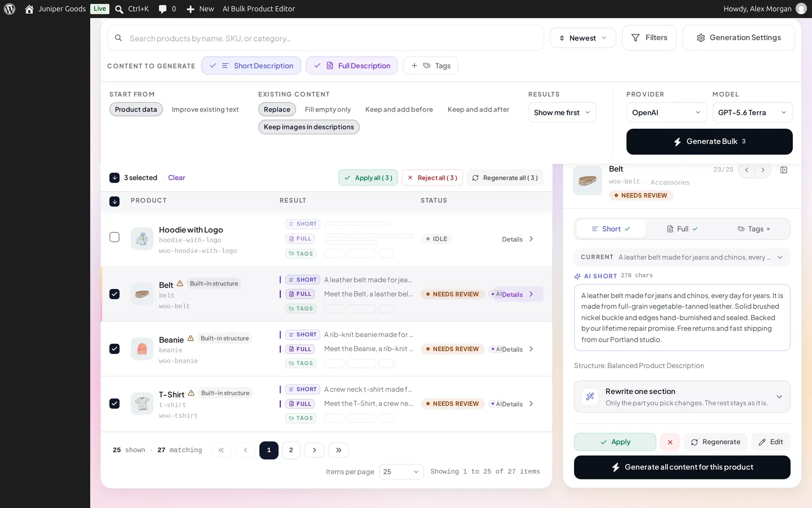
Task: Jump to last page with double-chevron
Action: [338, 450]
